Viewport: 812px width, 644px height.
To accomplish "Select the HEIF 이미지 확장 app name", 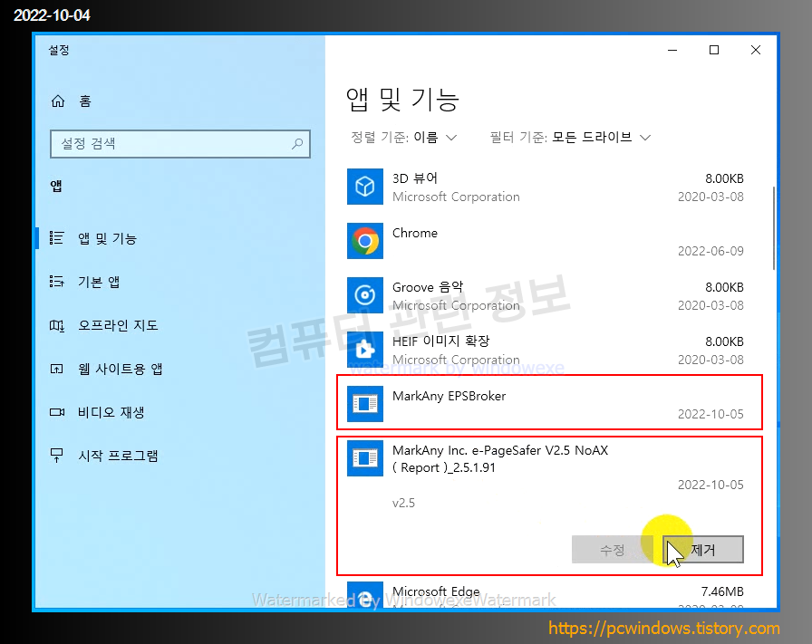I will (440, 341).
